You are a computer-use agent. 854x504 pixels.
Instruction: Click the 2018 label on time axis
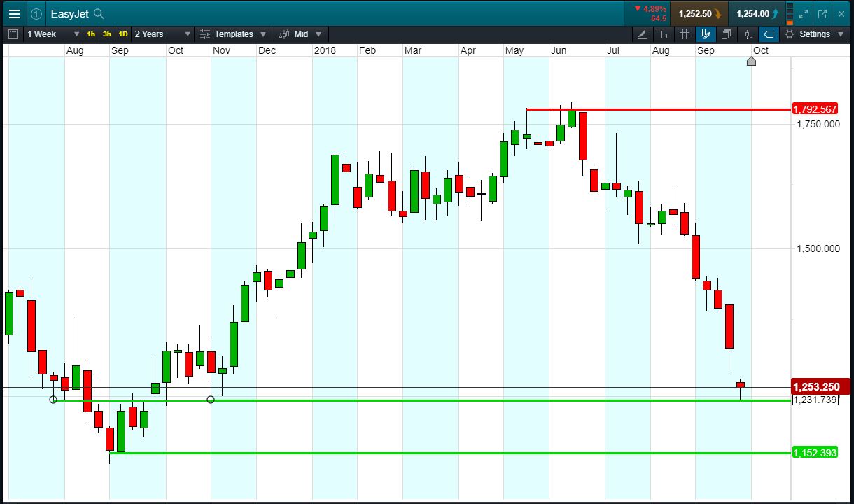pyautogui.click(x=325, y=50)
